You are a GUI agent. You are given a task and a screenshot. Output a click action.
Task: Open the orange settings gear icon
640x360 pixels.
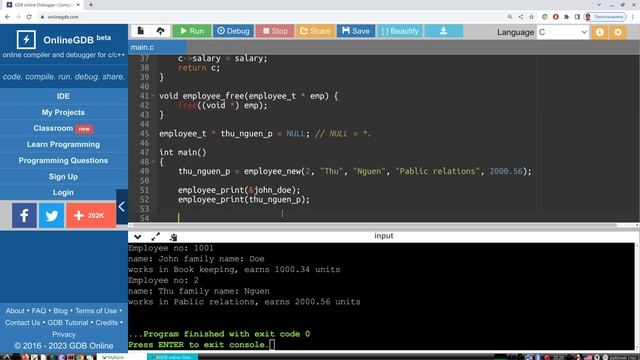tap(618, 32)
